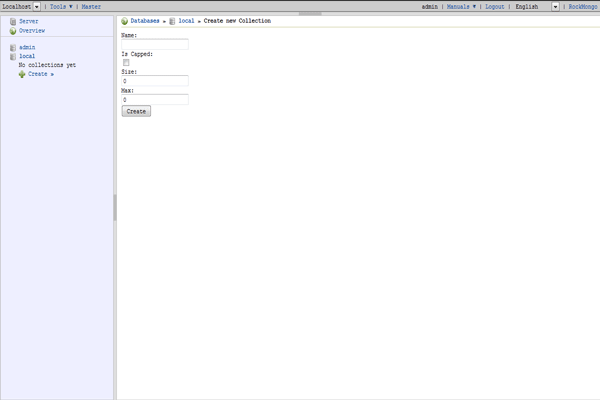Screen dimensions: 600x400
Task: Click the local breadcrumb database icon
Action: tap(173, 21)
